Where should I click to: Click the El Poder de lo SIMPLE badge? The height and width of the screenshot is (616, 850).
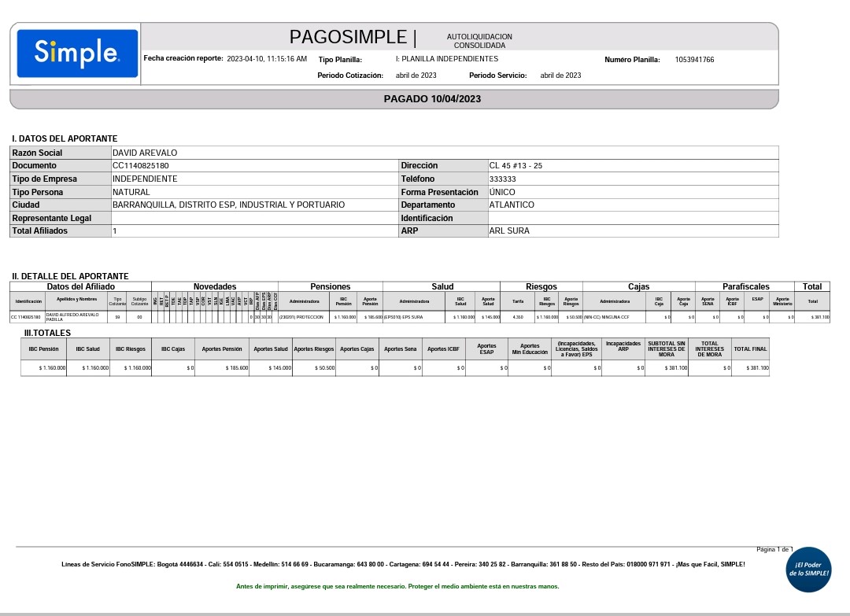[x=808, y=570]
